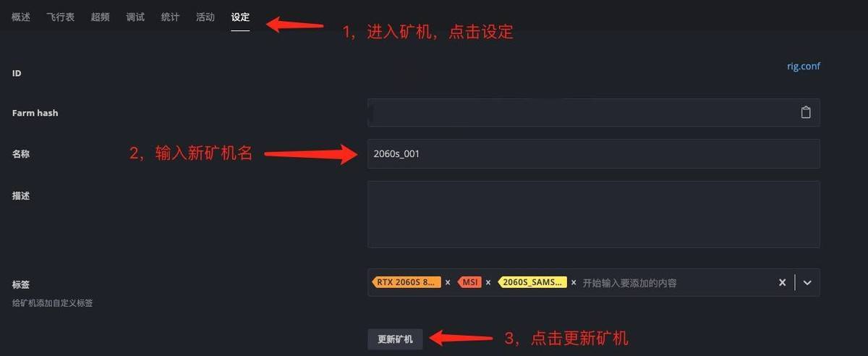Click the tag search input placeholder

pyautogui.click(x=629, y=283)
